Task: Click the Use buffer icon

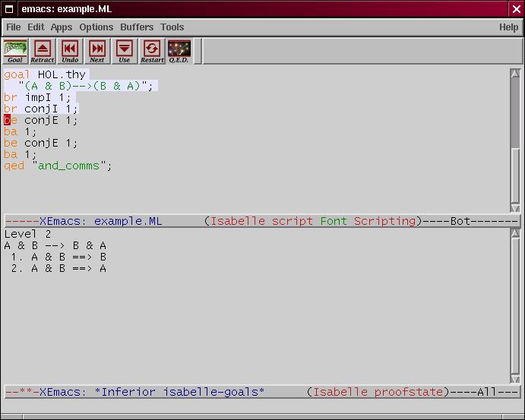Action: [x=125, y=51]
